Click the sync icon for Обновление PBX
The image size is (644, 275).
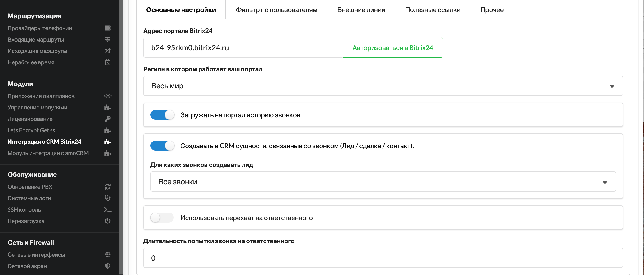[107, 187]
